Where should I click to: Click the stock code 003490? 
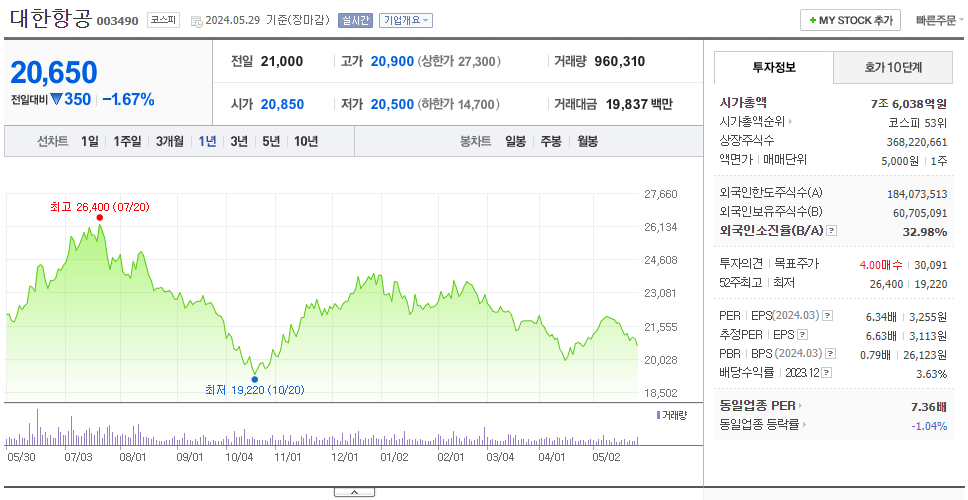118,22
